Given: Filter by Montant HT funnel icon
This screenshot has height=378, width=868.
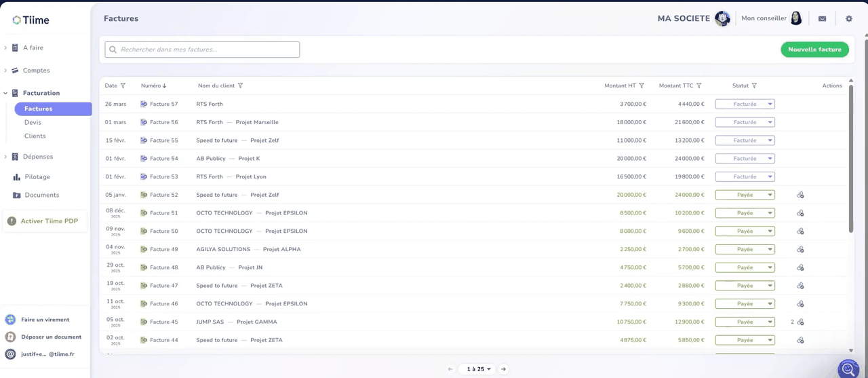Looking at the screenshot, I should [x=642, y=86].
